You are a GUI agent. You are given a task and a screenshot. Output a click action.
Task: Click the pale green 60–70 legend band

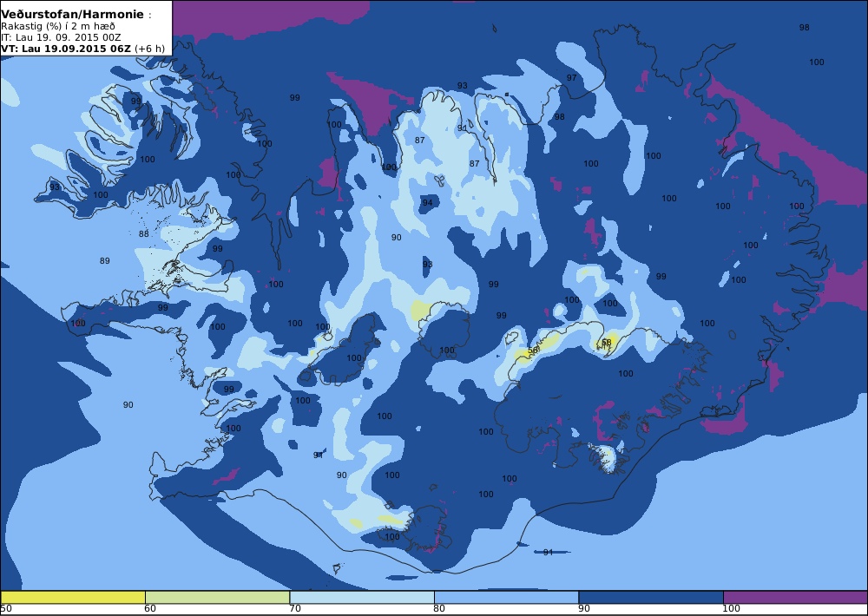coord(217,597)
